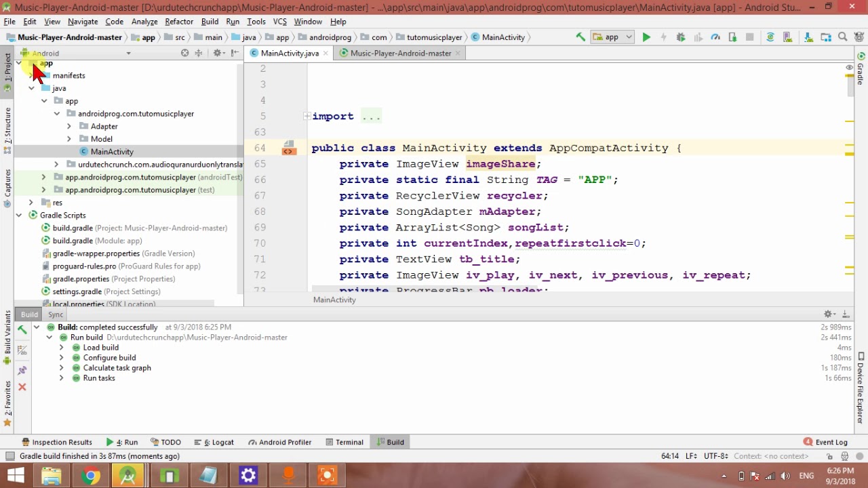Open Android Studio from Windows taskbar
The height and width of the screenshot is (488, 868).
tap(128, 476)
